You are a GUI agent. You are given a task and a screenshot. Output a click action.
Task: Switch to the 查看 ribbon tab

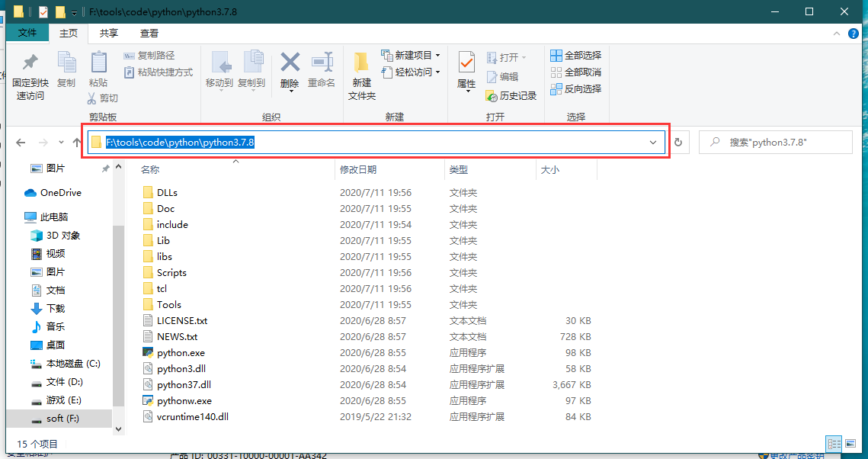(x=149, y=34)
